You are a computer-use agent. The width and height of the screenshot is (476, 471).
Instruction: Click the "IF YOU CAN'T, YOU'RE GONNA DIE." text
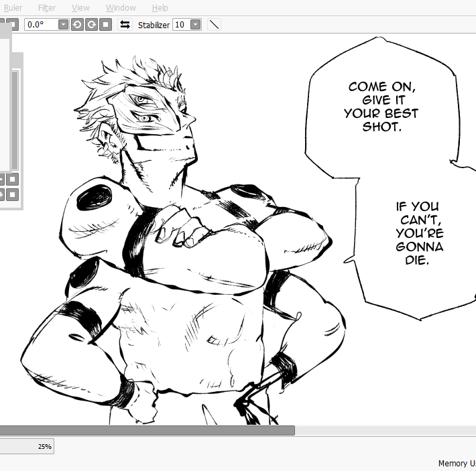420,233
